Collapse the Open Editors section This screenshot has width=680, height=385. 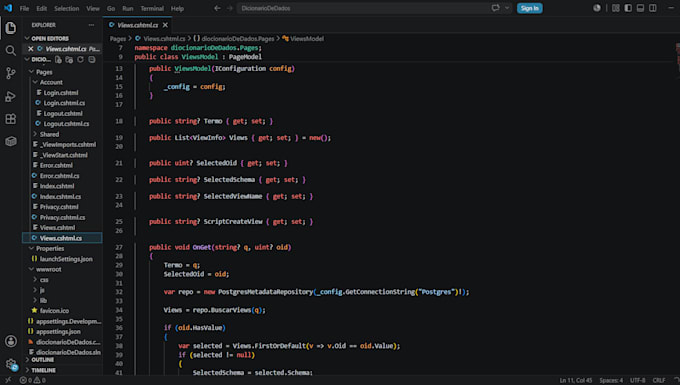50,39
